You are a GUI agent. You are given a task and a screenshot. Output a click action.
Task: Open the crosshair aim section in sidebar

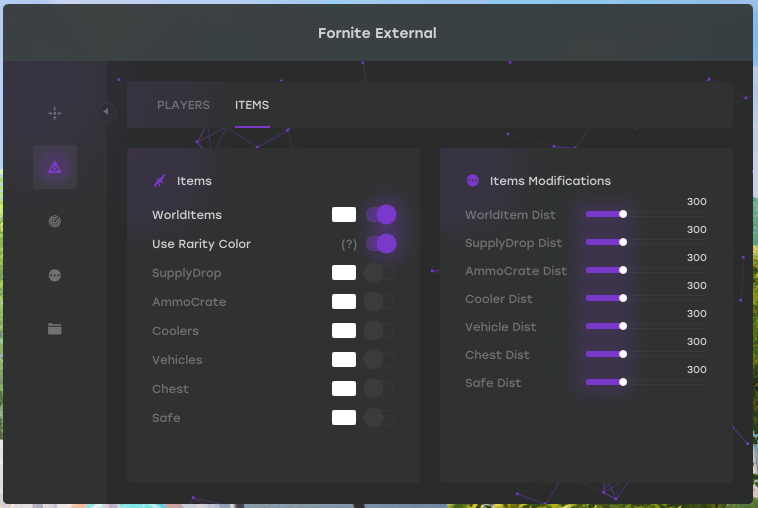55,114
